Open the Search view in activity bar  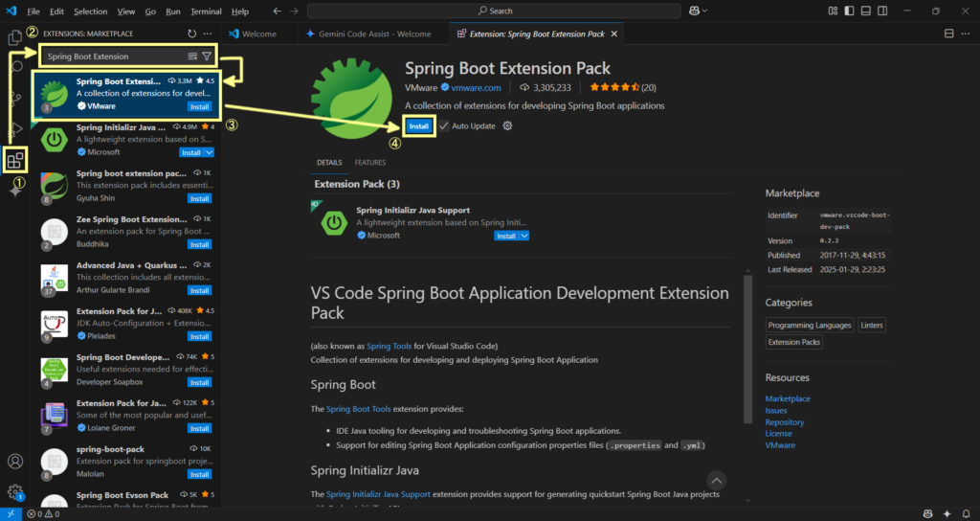[x=17, y=67]
